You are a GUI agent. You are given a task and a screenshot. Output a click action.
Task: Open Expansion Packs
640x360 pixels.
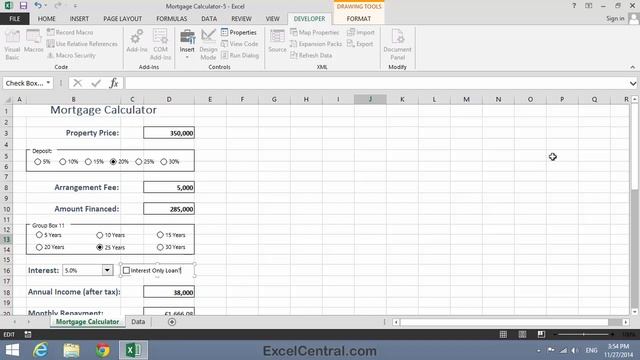[316, 44]
